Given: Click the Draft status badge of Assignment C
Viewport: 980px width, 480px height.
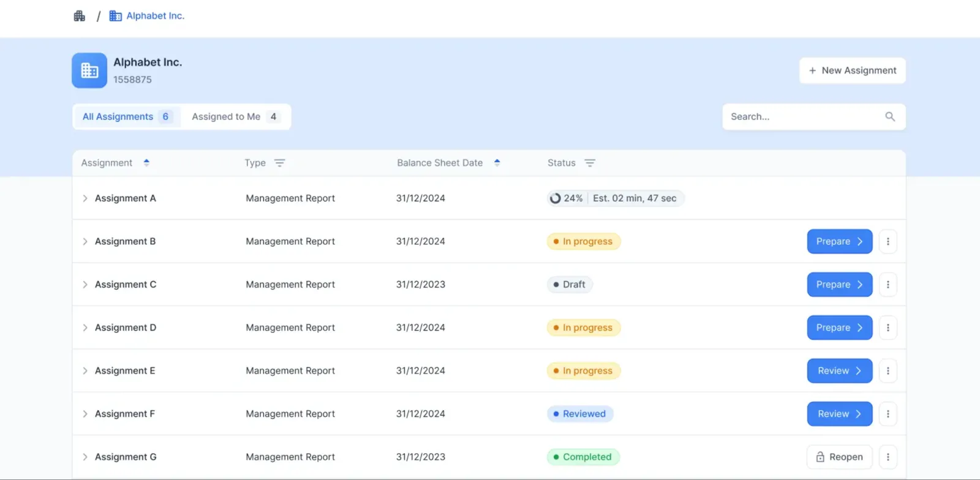Looking at the screenshot, I should pyautogui.click(x=570, y=284).
